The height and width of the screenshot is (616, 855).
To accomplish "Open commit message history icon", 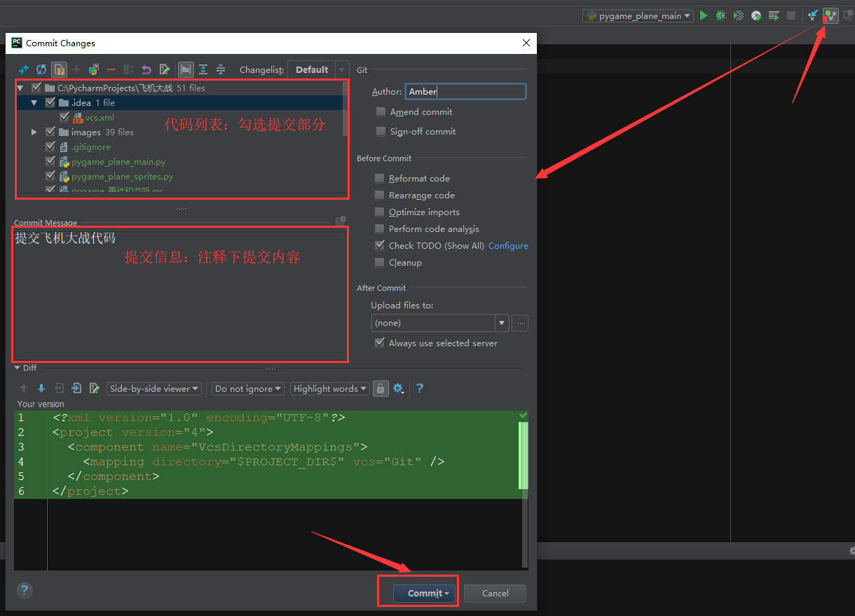I will [x=341, y=221].
